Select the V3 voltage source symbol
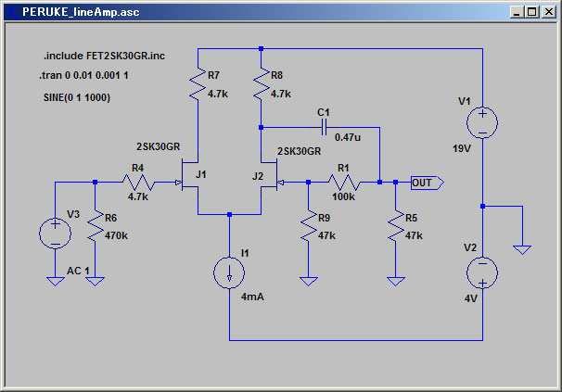562x392 pixels. pos(56,234)
